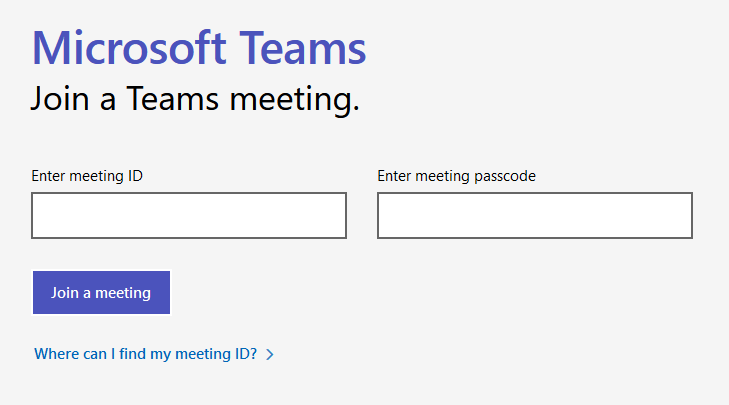Click inside the Enter meeting passcode field
Viewport: 729px width, 405px height.
[535, 216]
